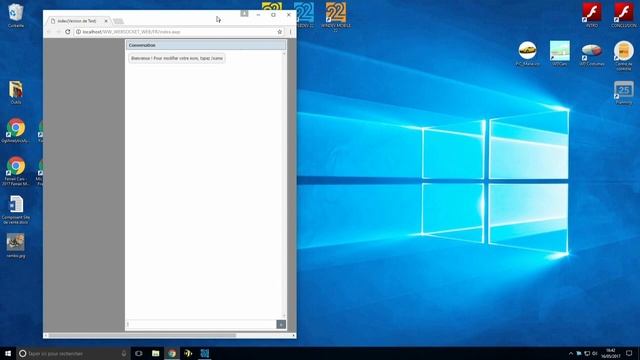640x360 pixels.
Task: Open the blue WEBDEV icon in the taskbar
Action: coord(204,353)
